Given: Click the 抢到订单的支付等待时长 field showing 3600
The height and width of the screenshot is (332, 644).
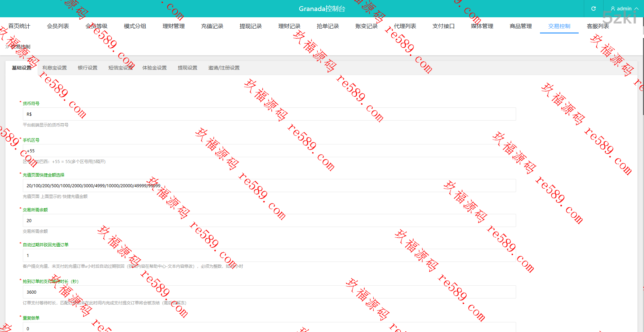Looking at the screenshot, I should pyautogui.click(x=269, y=292).
